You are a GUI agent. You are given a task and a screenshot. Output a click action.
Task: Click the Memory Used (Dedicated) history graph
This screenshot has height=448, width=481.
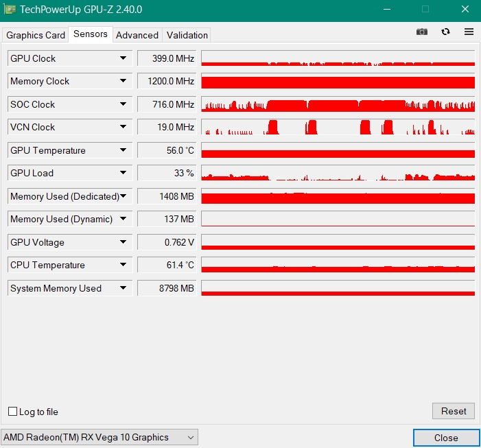338,196
